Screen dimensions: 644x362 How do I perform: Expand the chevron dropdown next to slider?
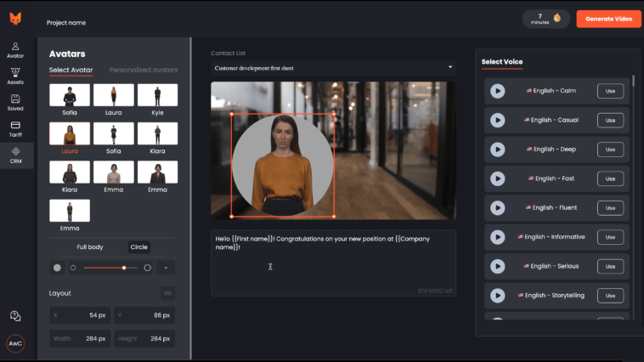pos(166,268)
